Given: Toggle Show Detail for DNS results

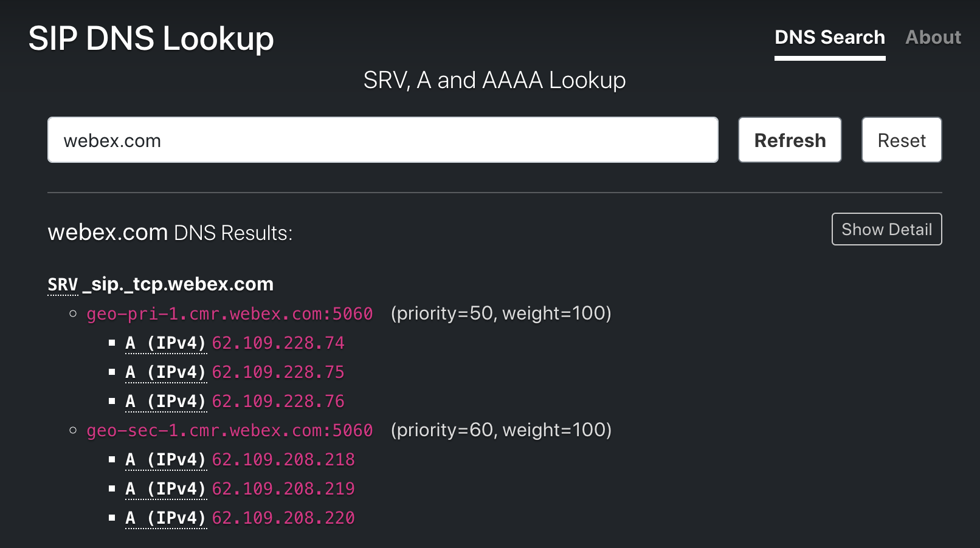Looking at the screenshot, I should 886,230.
